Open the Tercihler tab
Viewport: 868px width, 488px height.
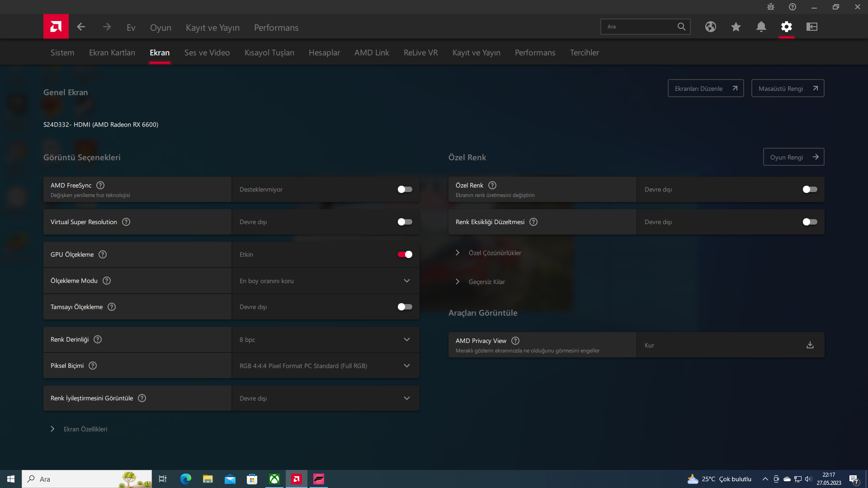[584, 52]
